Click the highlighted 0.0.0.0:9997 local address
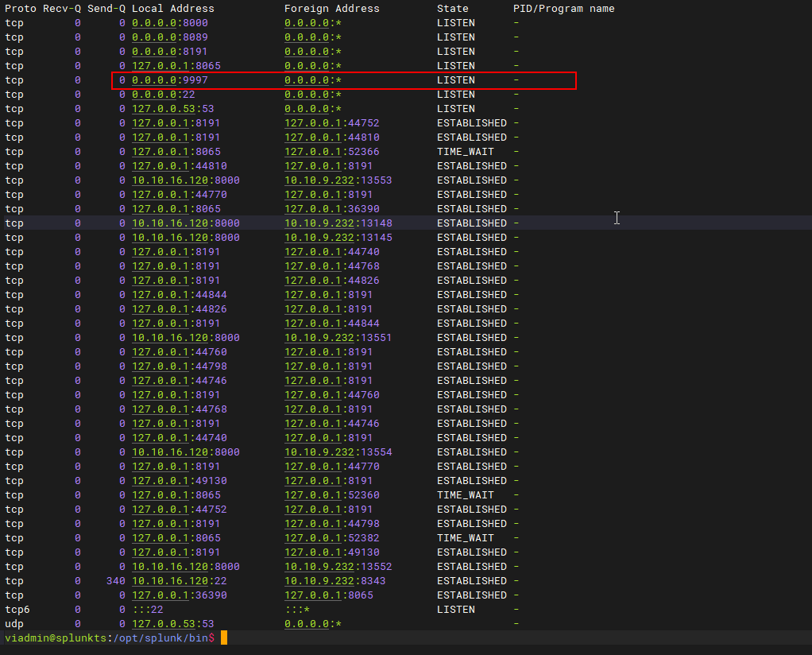 tap(170, 80)
